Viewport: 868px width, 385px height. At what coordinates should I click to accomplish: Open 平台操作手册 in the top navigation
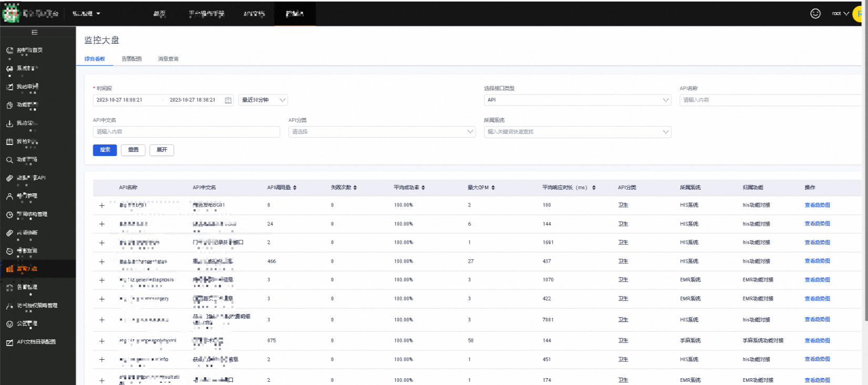[206, 14]
